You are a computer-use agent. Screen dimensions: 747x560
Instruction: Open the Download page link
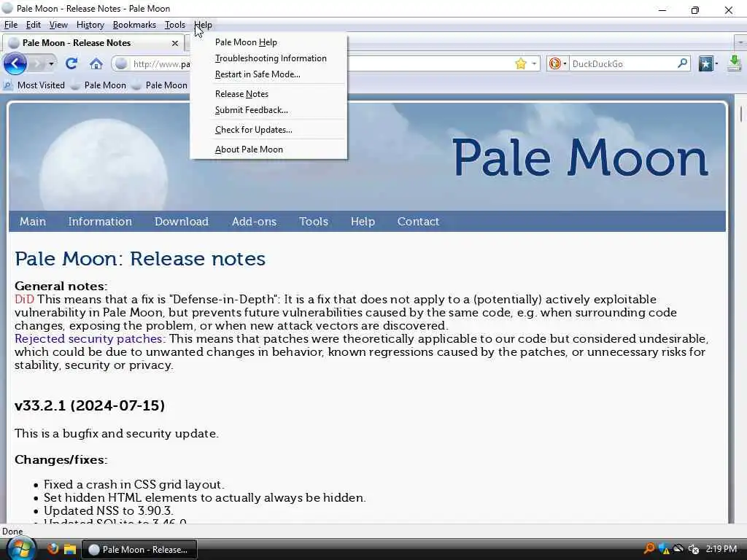[182, 222]
